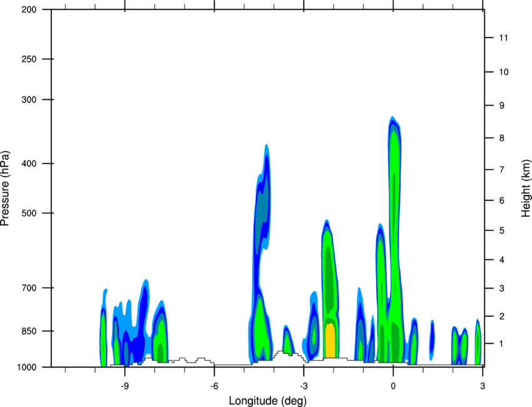Click the 9 km height label
Image resolution: width=532 pixels, height=407 pixels.
pyautogui.click(x=501, y=105)
